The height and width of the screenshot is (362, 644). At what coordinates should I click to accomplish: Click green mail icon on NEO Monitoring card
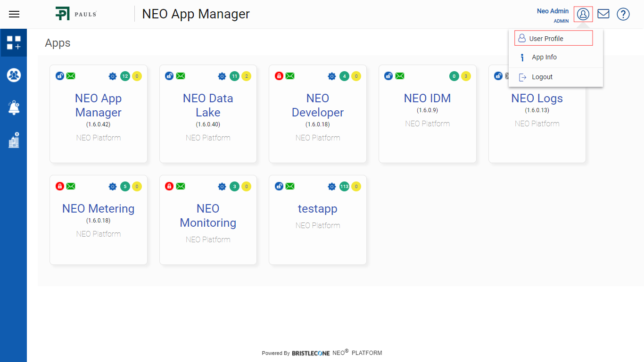[x=181, y=186]
